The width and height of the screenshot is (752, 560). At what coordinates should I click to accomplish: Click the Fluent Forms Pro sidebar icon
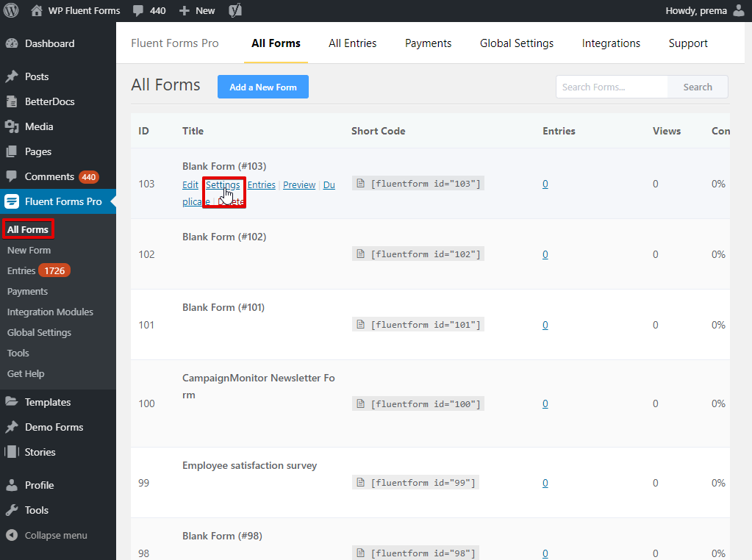(12, 201)
